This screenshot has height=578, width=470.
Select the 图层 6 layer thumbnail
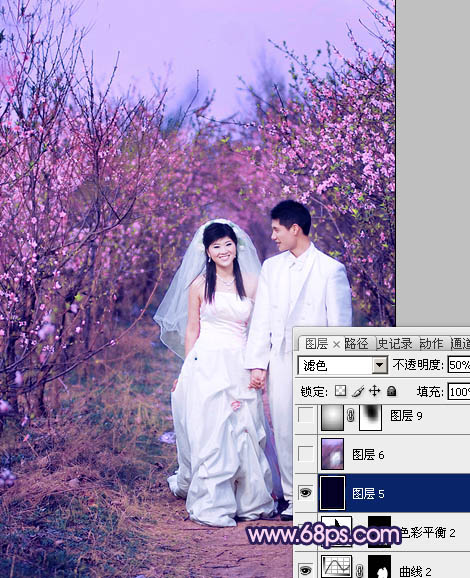point(332,454)
